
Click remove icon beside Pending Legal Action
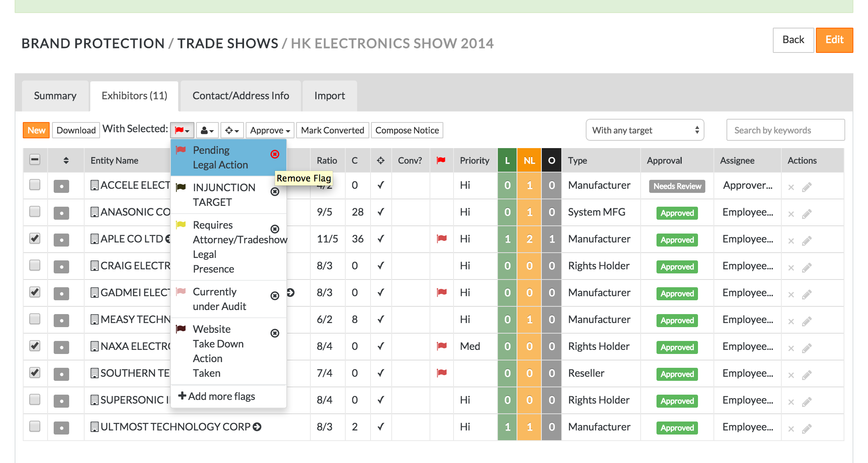[275, 154]
